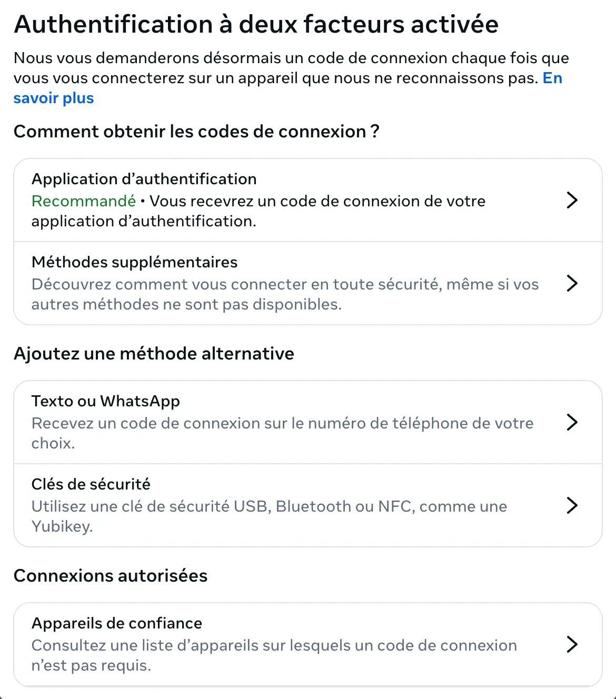The height and width of the screenshot is (699, 616).
Task: Click chevron arrow beside Application d'authentification
Action: 572,200
